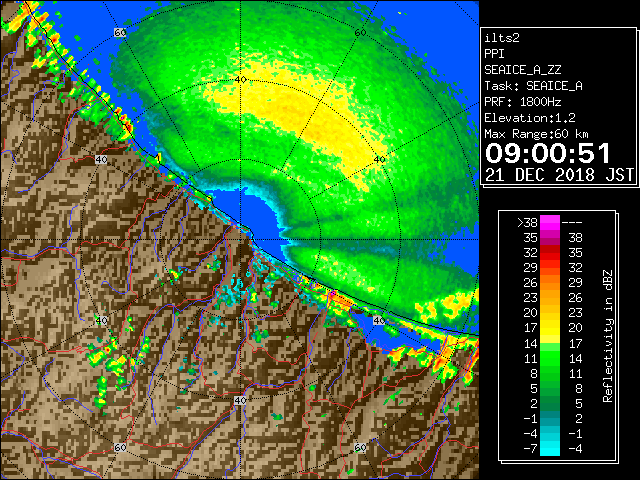Pick the magenta >38 dBZ color swatch
Screen dimensions: 640x480
click(550, 223)
